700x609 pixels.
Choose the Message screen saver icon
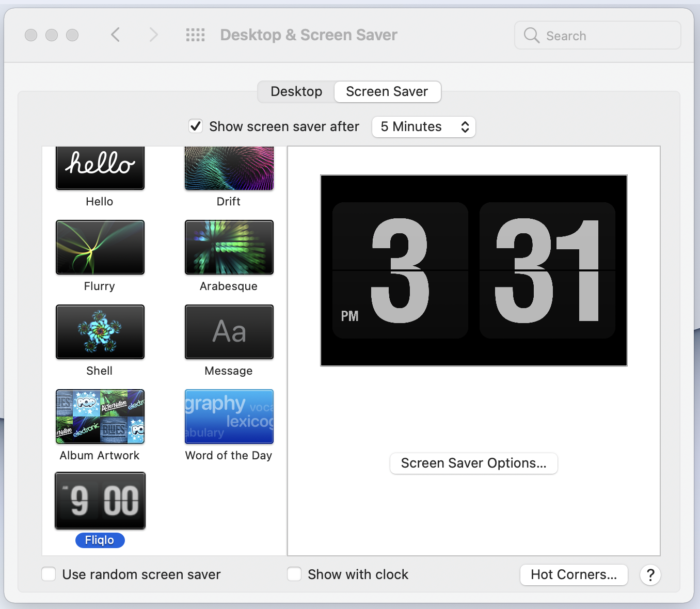(x=229, y=332)
